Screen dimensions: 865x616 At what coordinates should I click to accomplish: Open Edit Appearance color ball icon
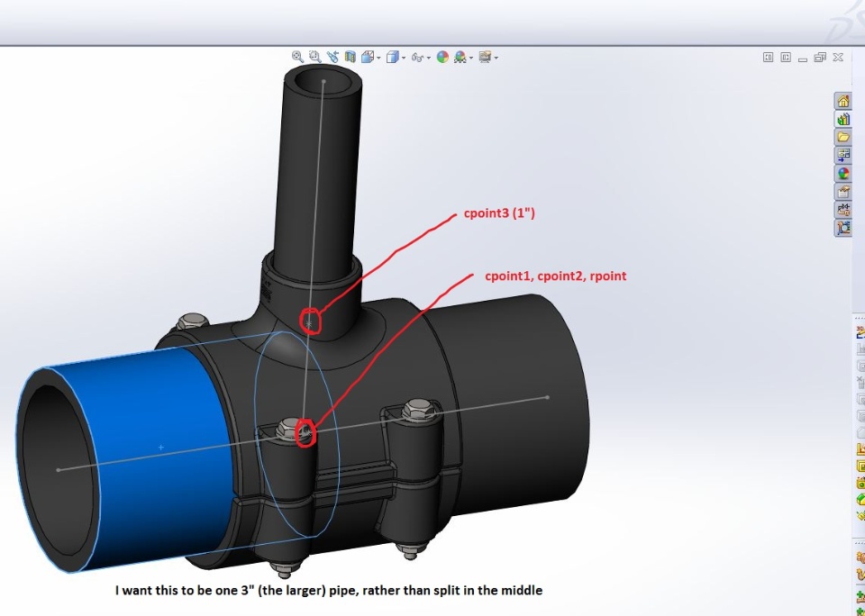coord(442,57)
